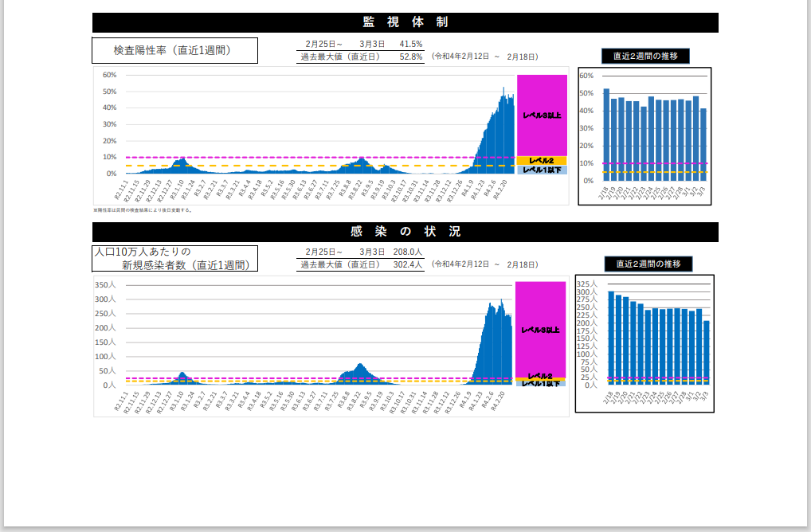Select the 302.4人 past maximum value
Image resolution: width=811 pixels, height=532 pixels.
point(408,264)
